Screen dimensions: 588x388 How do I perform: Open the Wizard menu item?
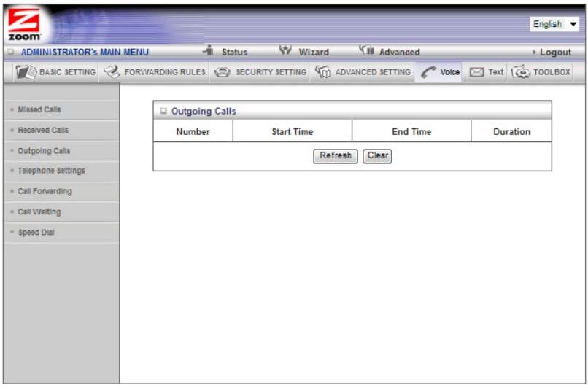[314, 52]
